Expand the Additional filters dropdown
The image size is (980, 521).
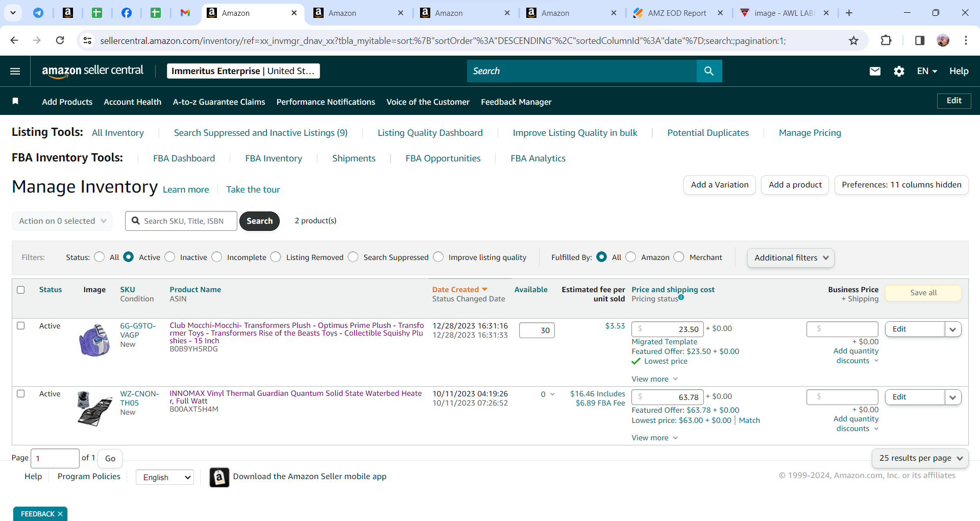791,258
